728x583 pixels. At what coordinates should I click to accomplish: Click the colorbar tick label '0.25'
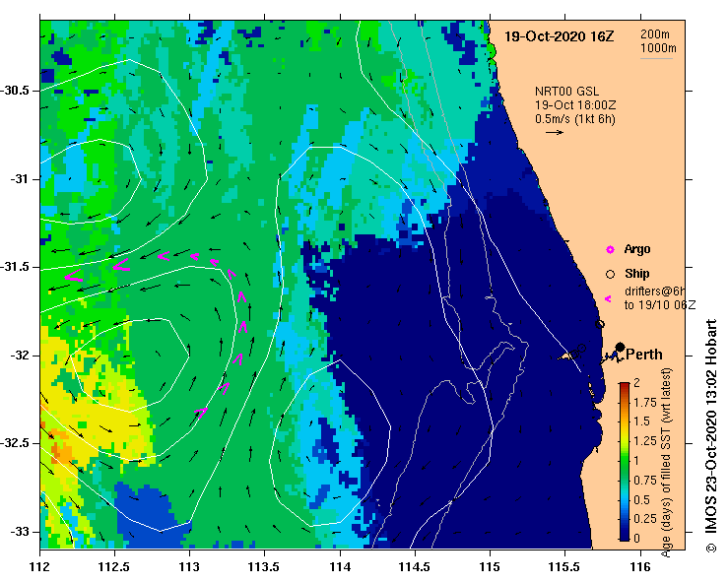tap(645, 519)
